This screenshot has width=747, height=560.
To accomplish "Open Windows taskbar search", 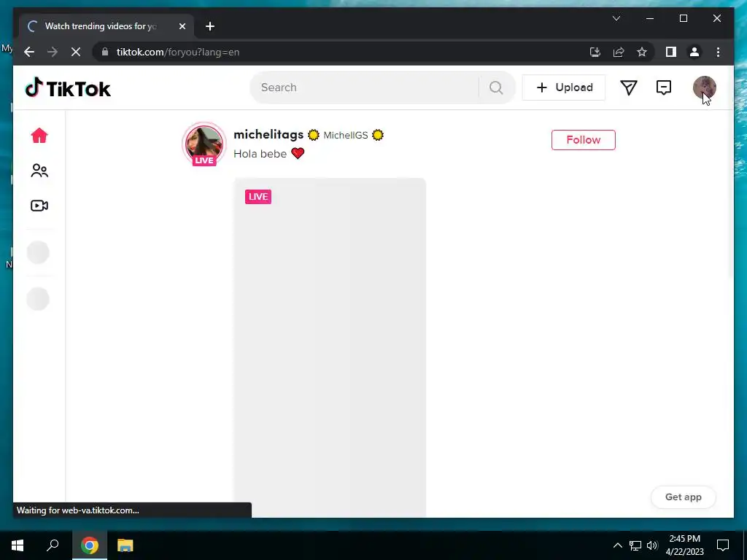I will [53, 545].
